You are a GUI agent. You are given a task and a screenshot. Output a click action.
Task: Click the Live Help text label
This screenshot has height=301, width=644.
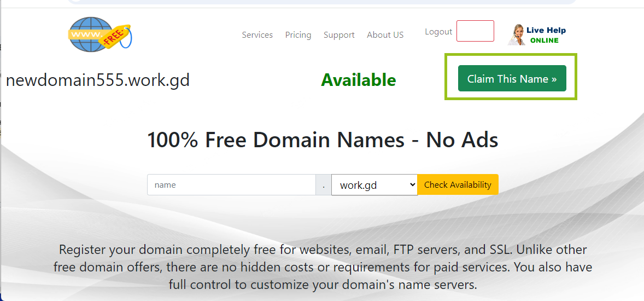click(x=546, y=30)
